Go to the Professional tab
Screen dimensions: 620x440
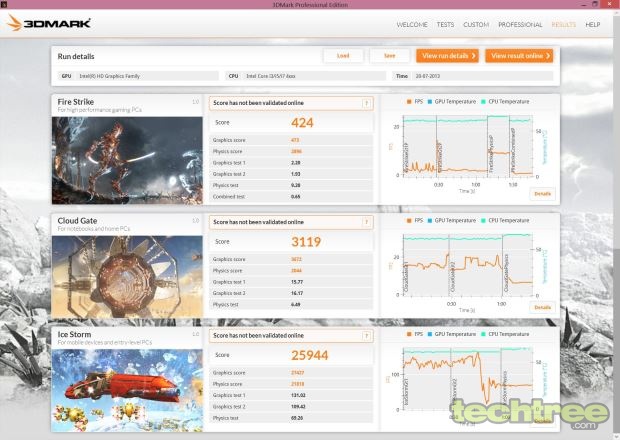click(520, 25)
